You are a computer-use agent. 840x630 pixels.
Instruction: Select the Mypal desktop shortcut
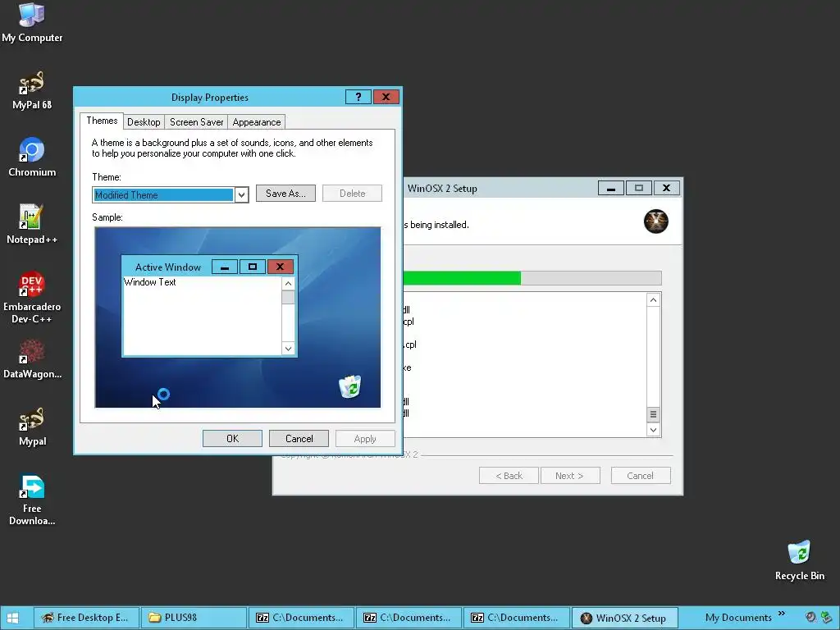click(x=32, y=427)
